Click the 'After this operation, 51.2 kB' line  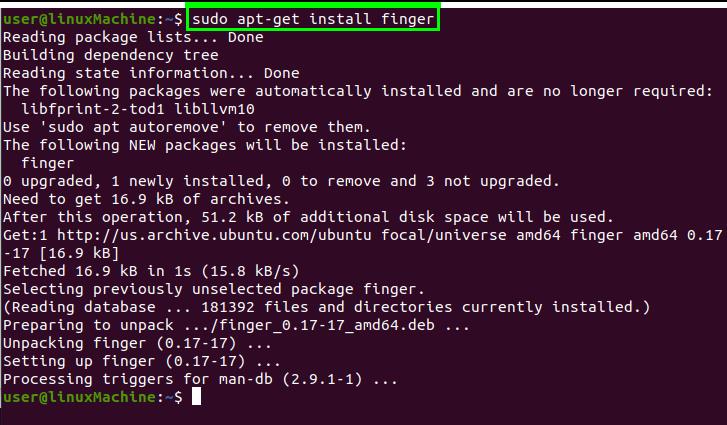pos(308,217)
